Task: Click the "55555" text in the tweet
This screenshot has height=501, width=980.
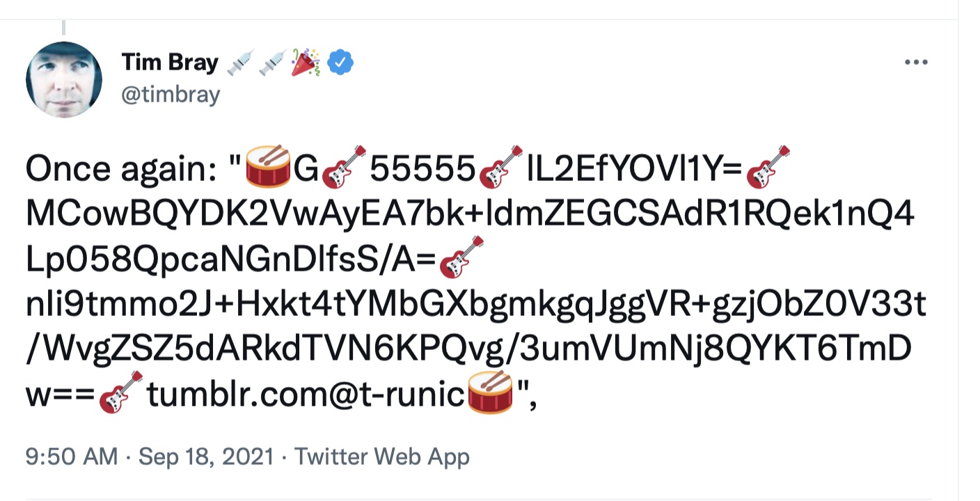Action: (422, 169)
